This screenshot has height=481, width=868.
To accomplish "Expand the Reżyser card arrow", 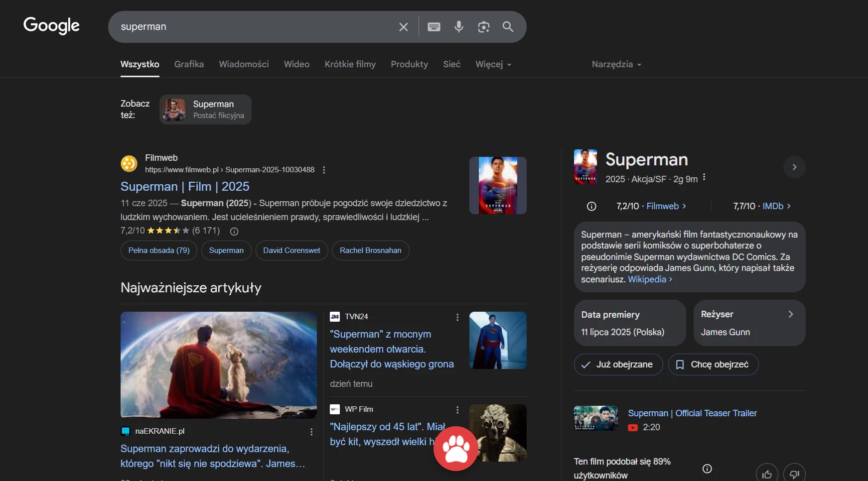I will coord(791,314).
